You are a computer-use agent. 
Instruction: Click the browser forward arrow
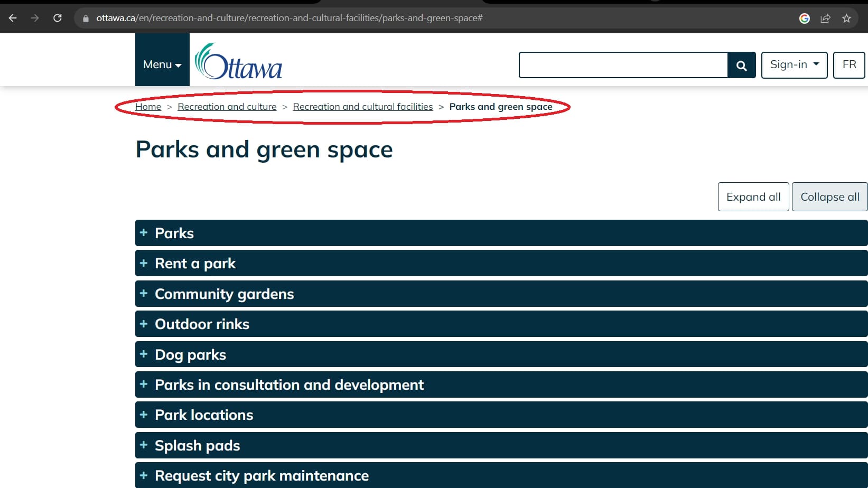tap(35, 18)
